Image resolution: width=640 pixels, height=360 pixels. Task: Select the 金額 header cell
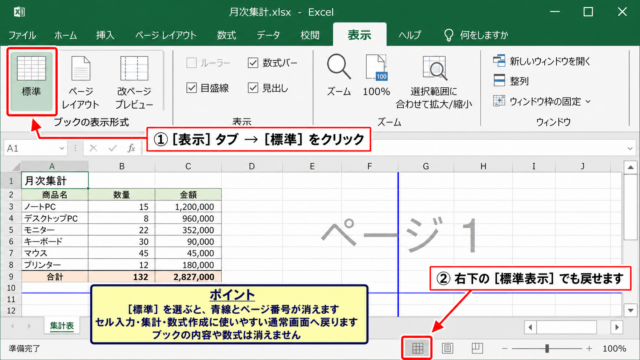point(188,195)
